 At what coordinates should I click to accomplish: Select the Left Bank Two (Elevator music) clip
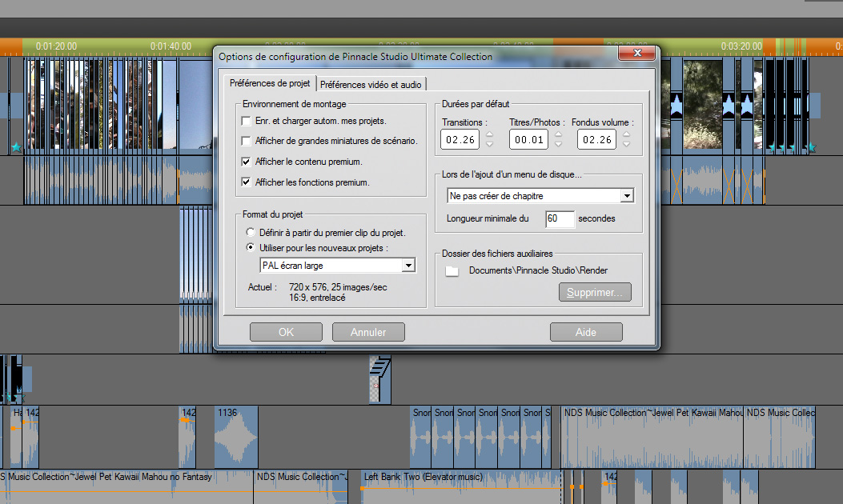click(463, 487)
